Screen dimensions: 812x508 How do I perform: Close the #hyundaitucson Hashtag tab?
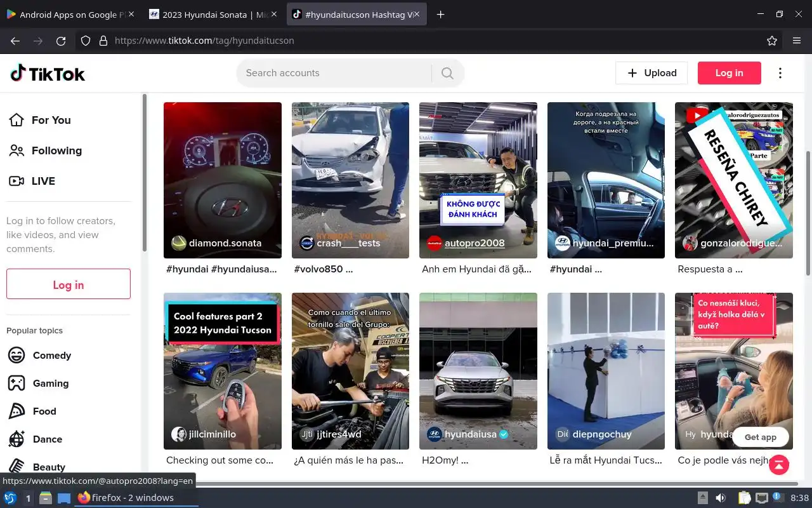[x=417, y=15]
